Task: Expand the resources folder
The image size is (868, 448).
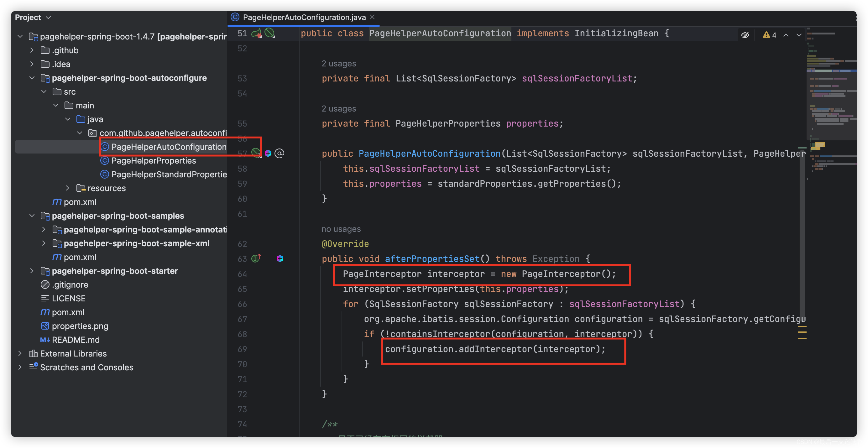Action: 67,188
